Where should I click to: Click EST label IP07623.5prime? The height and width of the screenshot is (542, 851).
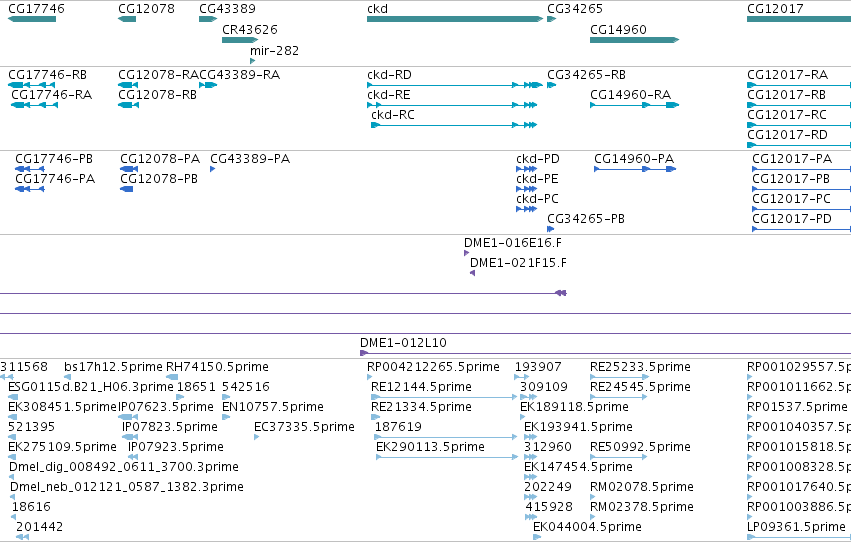[x=166, y=407]
